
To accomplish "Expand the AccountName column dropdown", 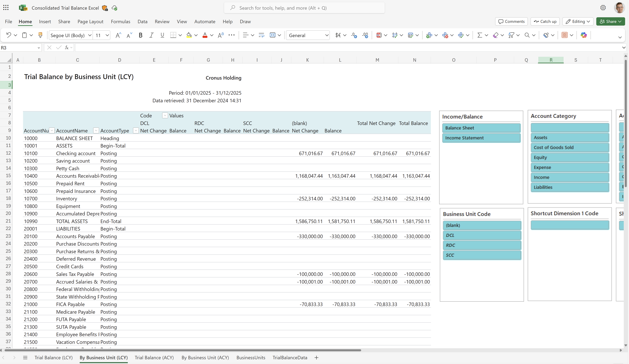I will coord(95,130).
